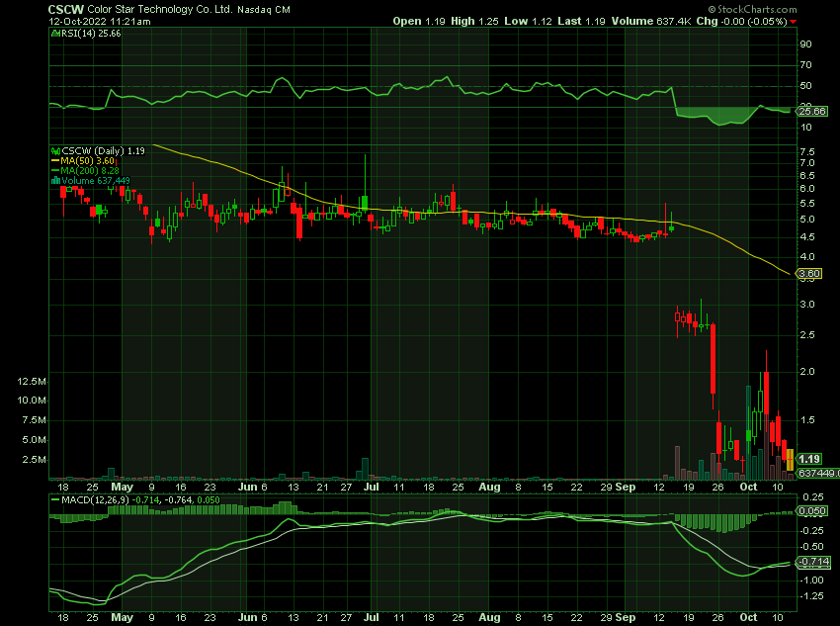Viewport: 840px width, 626px height.
Task: Click the May date label under the price panel
Action: pos(122,487)
